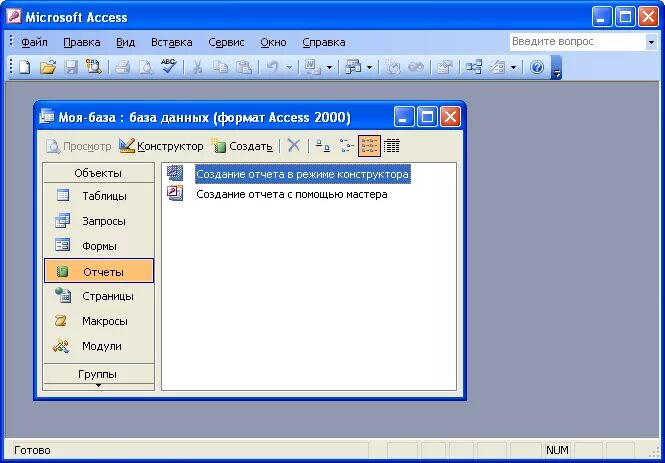Click the Office Links icon

tap(313, 67)
